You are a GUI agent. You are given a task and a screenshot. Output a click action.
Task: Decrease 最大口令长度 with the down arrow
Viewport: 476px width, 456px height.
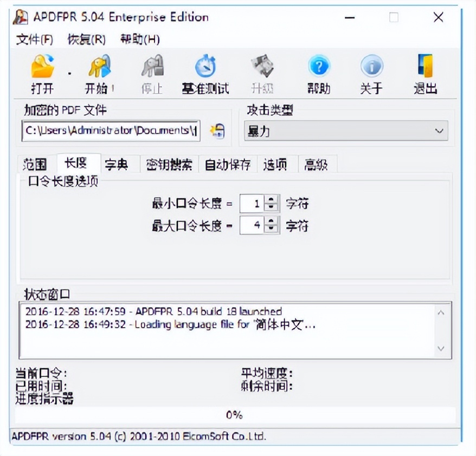coord(271,230)
